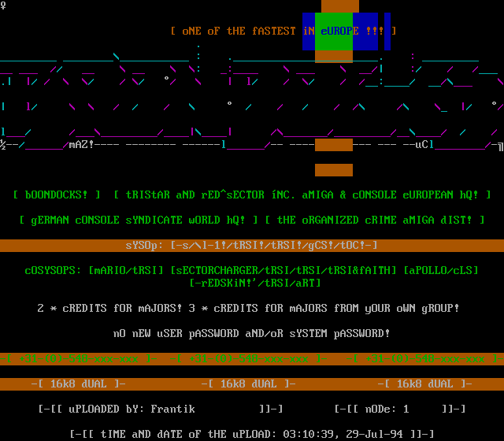Click the 'uPLOADED bY: Frantik' field
Image resolution: width=504 pixels, height=441 pixels.
tap(161, 409)
